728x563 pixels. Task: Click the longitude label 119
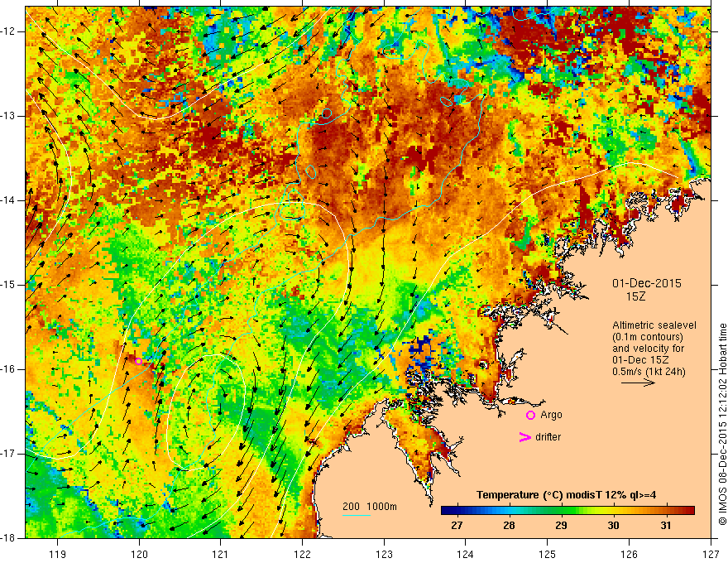point(58,554)
